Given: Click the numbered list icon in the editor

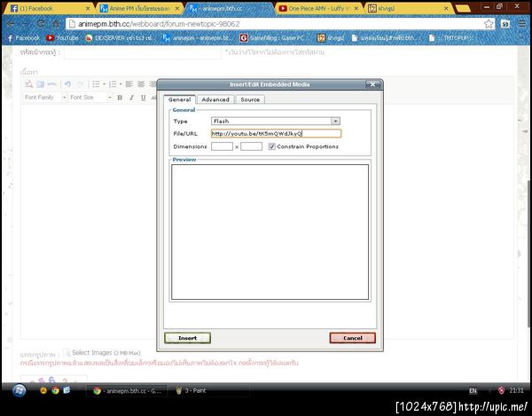Looking at the screenshot, I should click(113, 84).
